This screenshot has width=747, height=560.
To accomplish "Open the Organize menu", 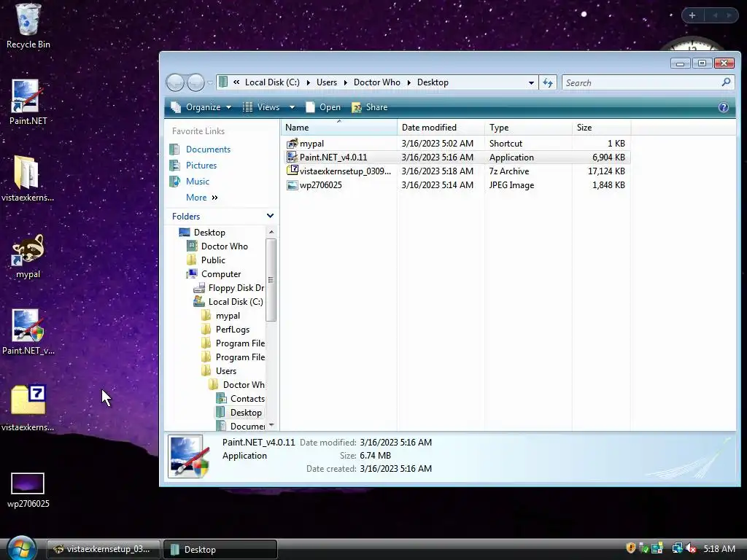I will tap(201, 107).
